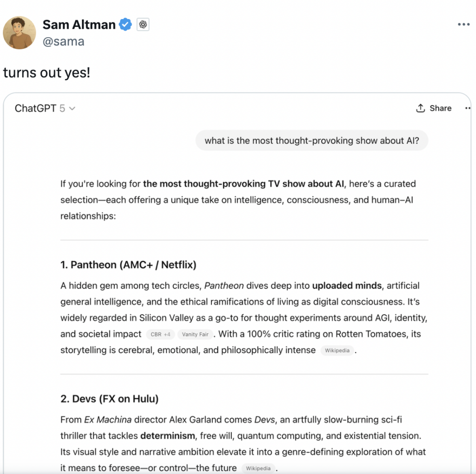Open the Sam Altman profile name link

click(79, 25)
